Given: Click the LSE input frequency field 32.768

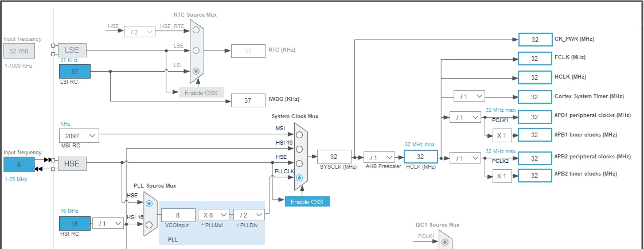Looking at the screenshot, I should pos(19,52).
